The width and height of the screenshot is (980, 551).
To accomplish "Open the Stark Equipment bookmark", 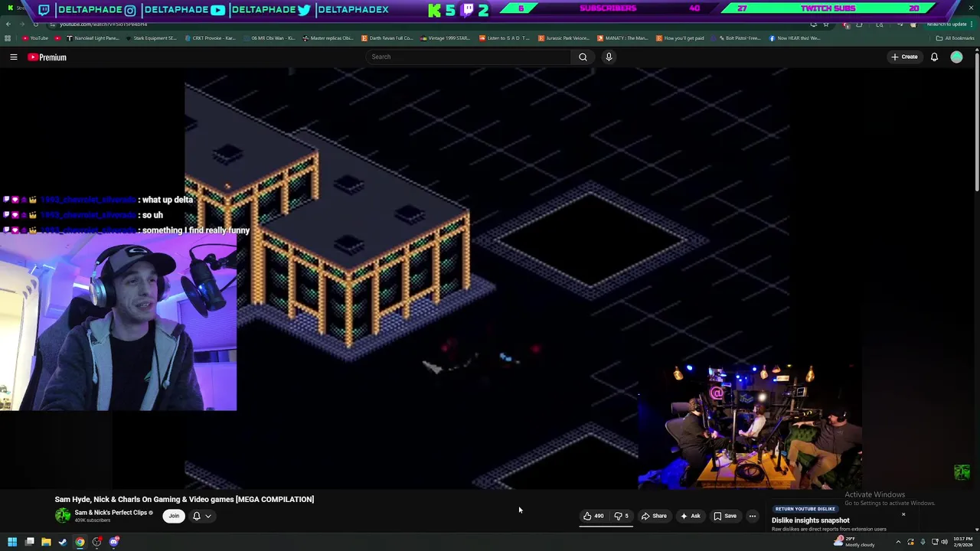I will click(x=151, y=38).
